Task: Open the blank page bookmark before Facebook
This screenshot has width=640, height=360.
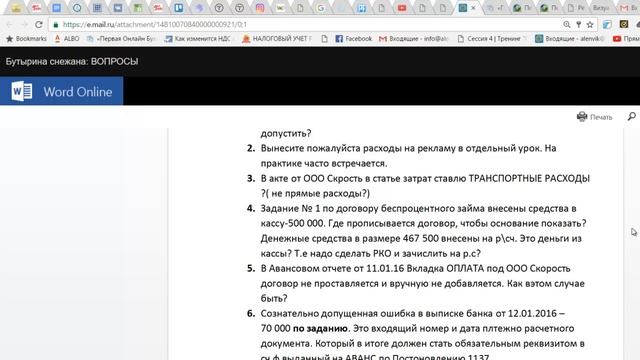Action: (x=324, y=39)
